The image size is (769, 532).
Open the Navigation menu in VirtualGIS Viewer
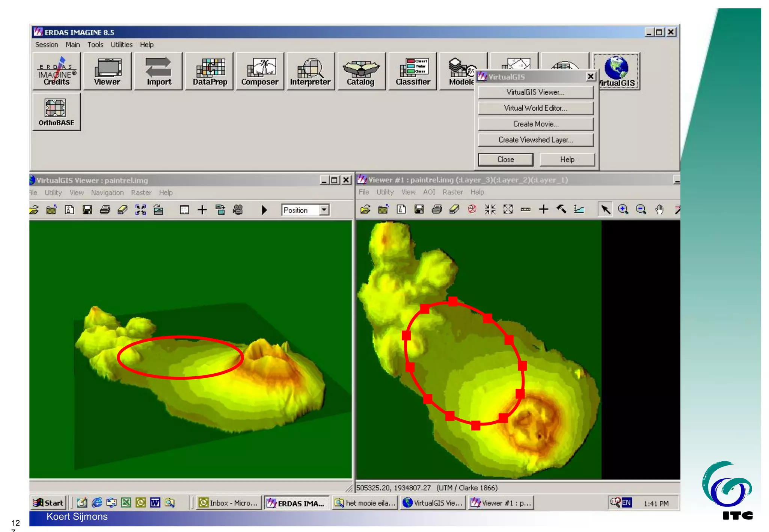(107, 192)
